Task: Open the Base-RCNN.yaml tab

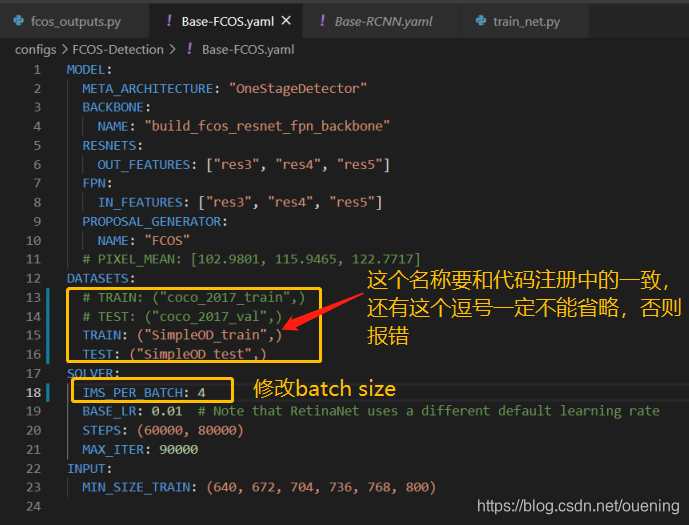Action: click(x=383, y=21)
